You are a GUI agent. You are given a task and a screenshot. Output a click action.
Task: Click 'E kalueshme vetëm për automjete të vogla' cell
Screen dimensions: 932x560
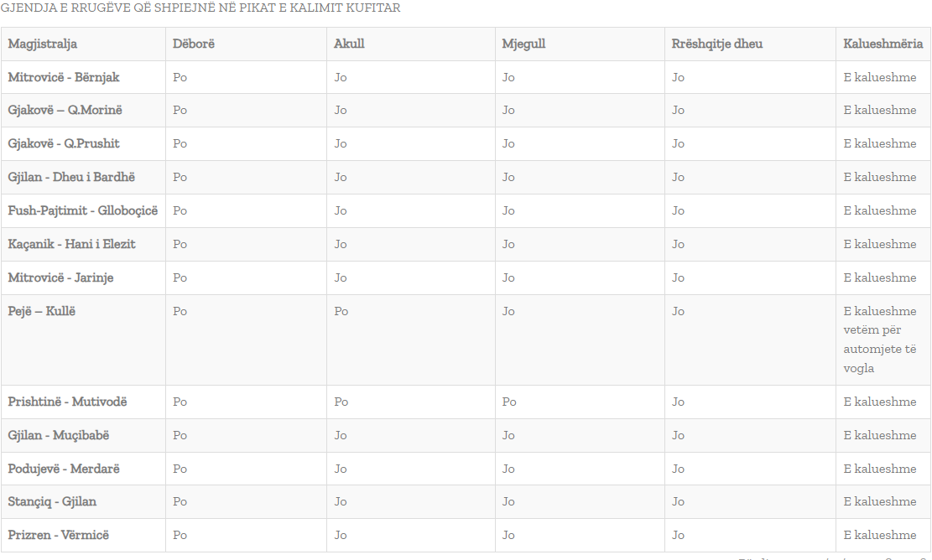[x=880, y=340]
